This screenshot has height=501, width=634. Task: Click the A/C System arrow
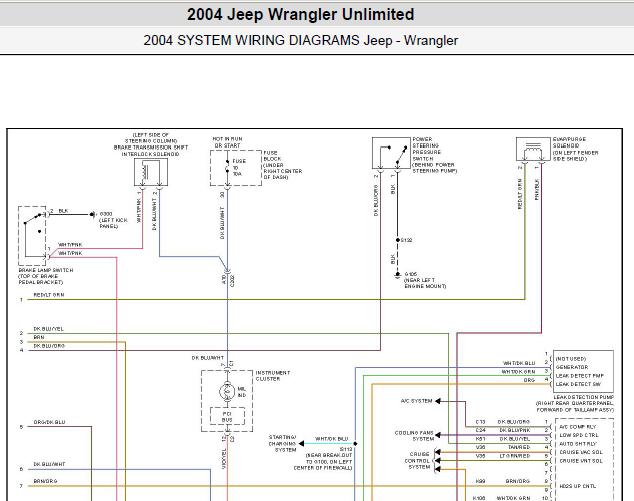(x=437, y=401)
